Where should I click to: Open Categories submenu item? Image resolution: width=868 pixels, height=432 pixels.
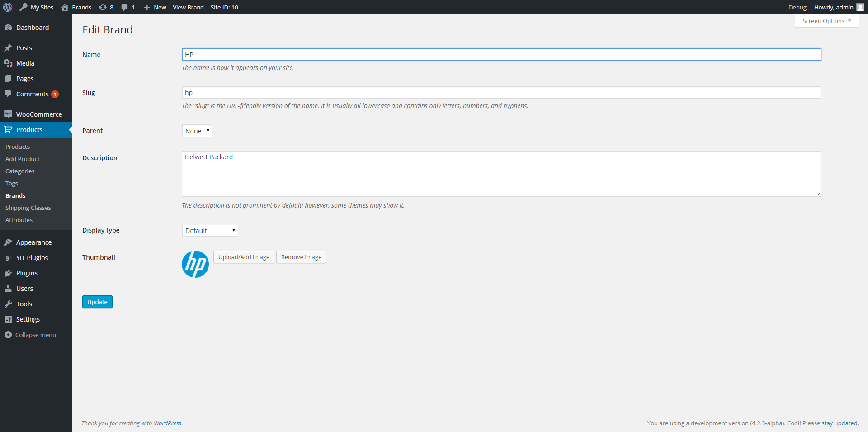[20, 171]
